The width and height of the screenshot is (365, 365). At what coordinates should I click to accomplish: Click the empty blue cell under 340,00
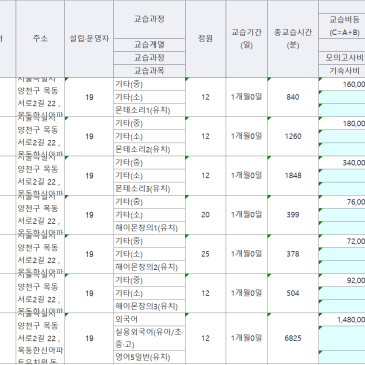click(x=342, y=176)
